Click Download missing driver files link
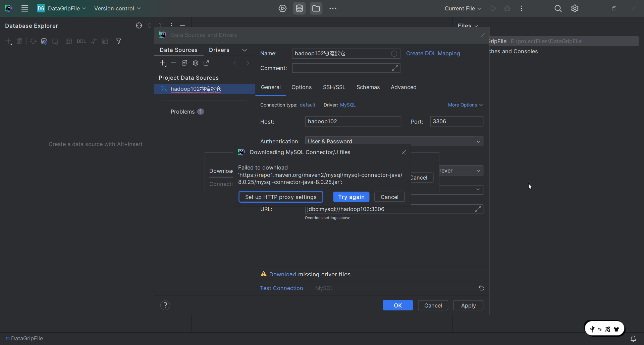The image size is (644, 345). click(x=282, y=274)
